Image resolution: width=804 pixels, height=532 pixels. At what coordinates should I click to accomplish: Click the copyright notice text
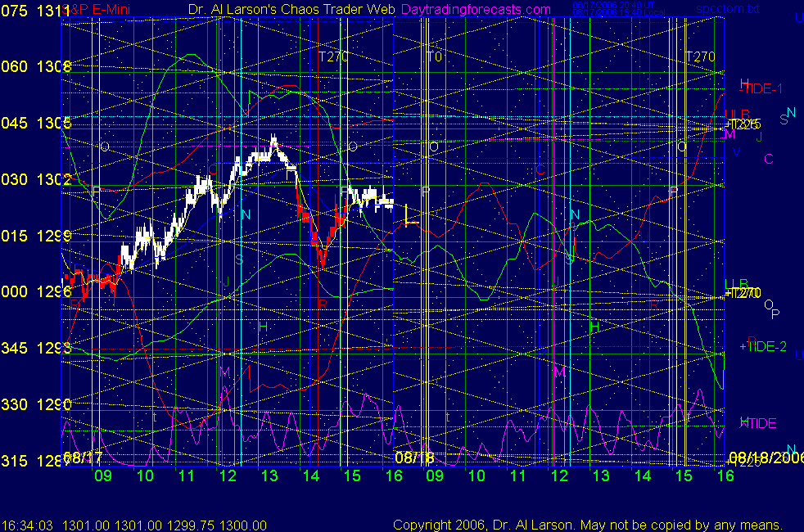(587, 525)
